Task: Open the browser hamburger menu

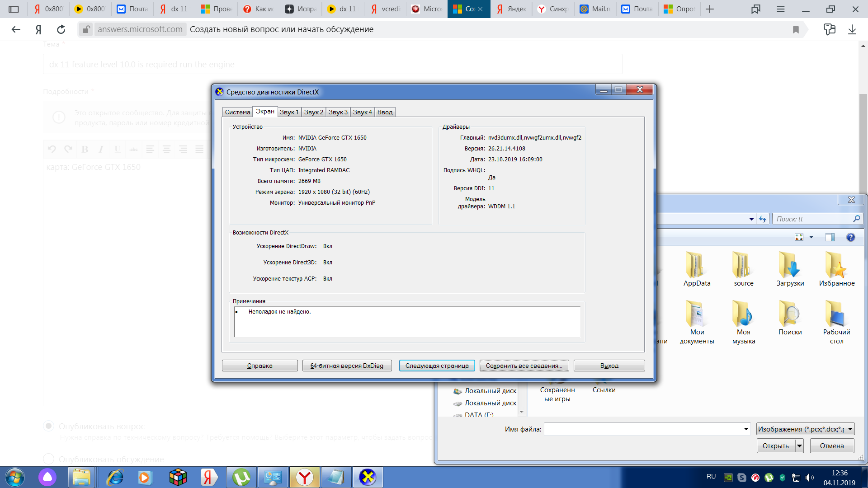Action: (x=781, y=9)
